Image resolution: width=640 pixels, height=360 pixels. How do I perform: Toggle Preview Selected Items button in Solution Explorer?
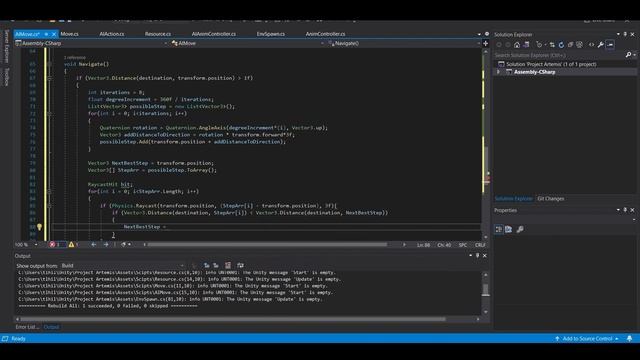point(610,45)
